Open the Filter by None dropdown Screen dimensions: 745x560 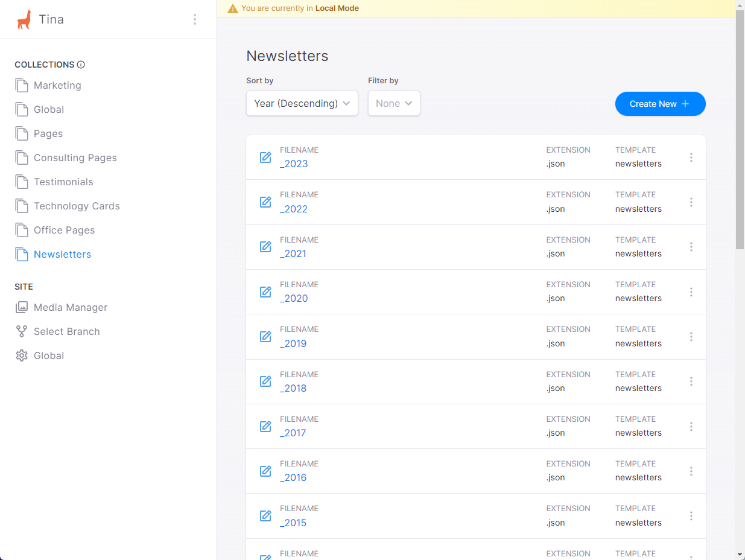(x=394, y=103)
